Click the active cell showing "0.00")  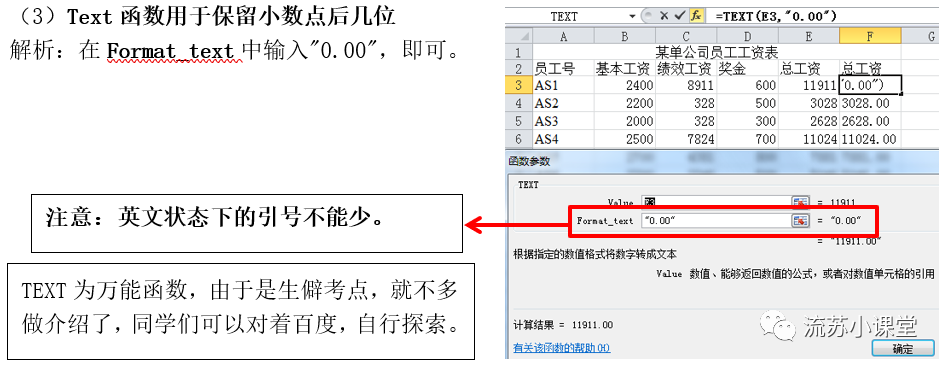[x=870, y=85]
